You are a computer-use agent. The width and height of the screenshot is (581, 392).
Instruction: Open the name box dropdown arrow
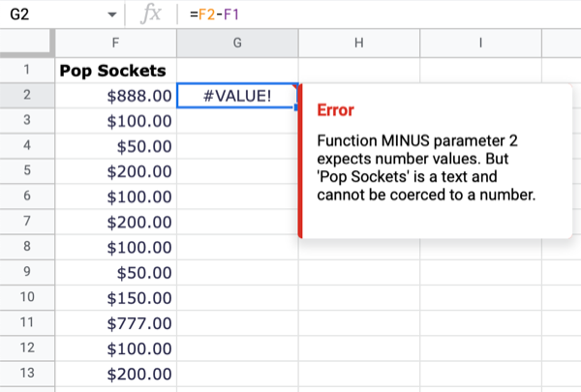click(x=113, y=16)
